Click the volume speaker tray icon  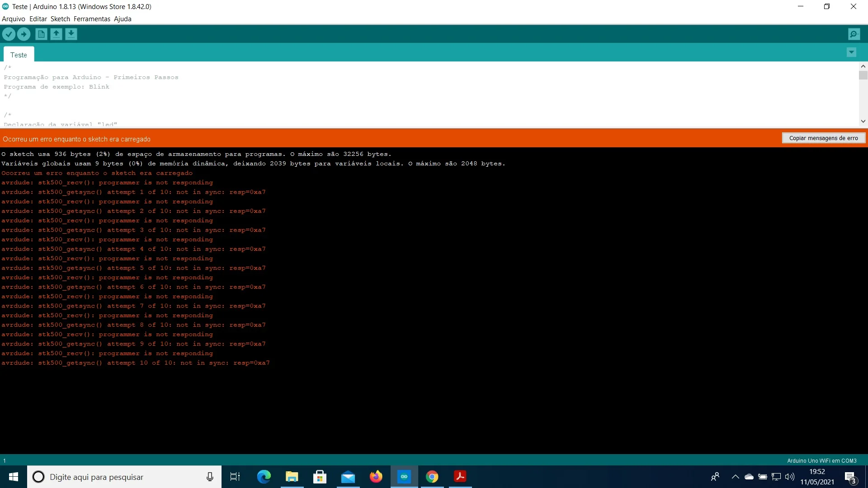[x=790, y=477]
